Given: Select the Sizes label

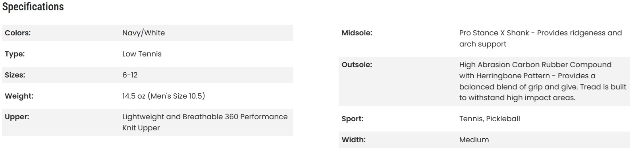Looking at the screenshot, I should 15,75.
